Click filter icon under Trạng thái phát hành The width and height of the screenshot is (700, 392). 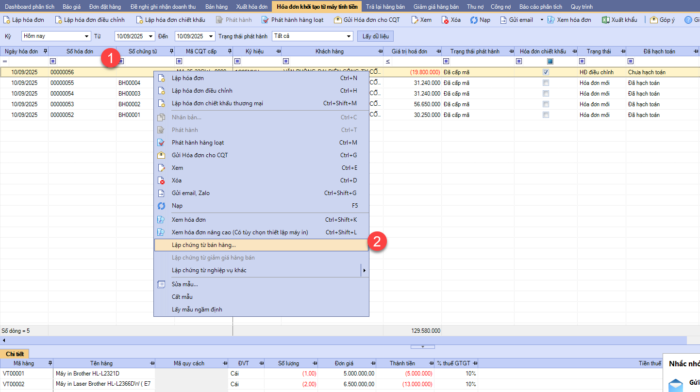click(446, 61)
